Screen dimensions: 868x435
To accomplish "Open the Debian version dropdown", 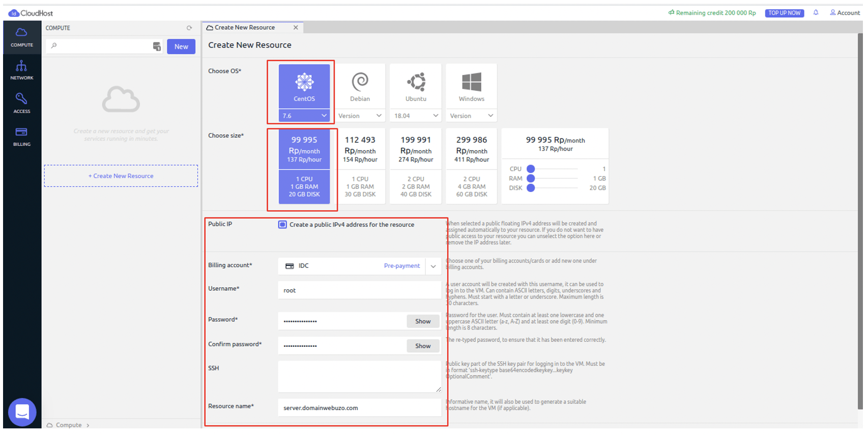I will tap(360, 116).
